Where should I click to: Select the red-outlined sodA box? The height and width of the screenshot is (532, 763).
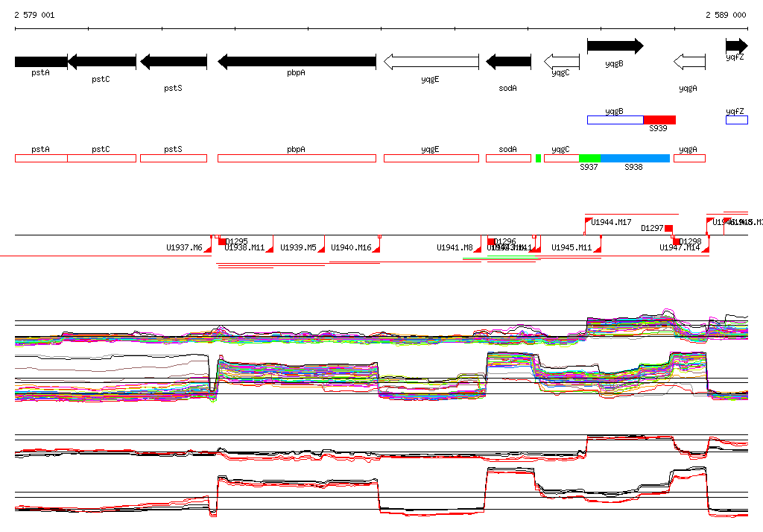tap(508, 158)
